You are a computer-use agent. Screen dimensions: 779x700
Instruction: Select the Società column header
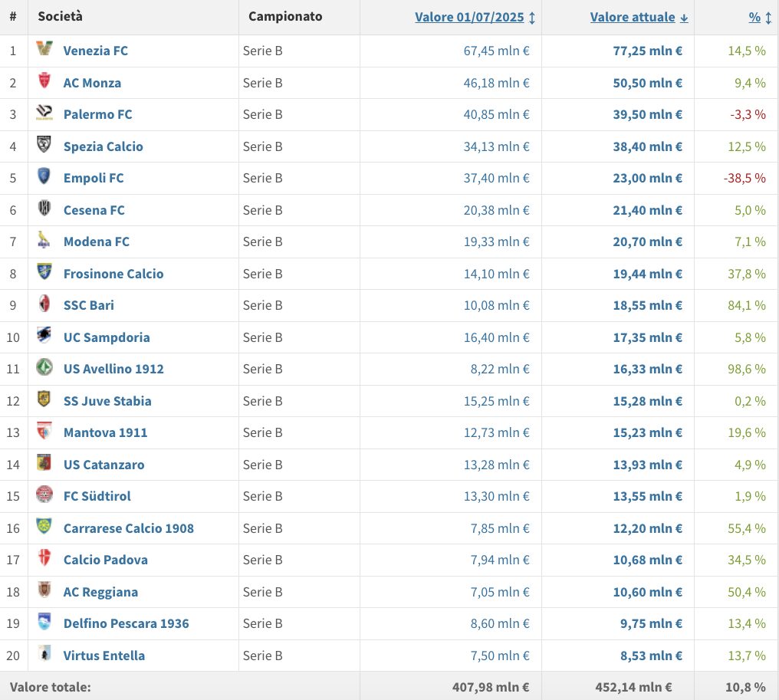pos(60,16)
